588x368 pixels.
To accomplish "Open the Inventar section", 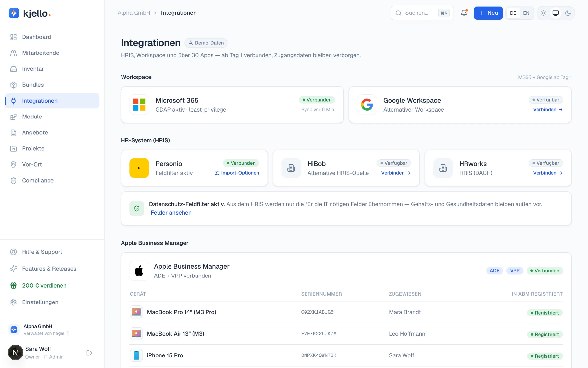I will pos(52,69).
